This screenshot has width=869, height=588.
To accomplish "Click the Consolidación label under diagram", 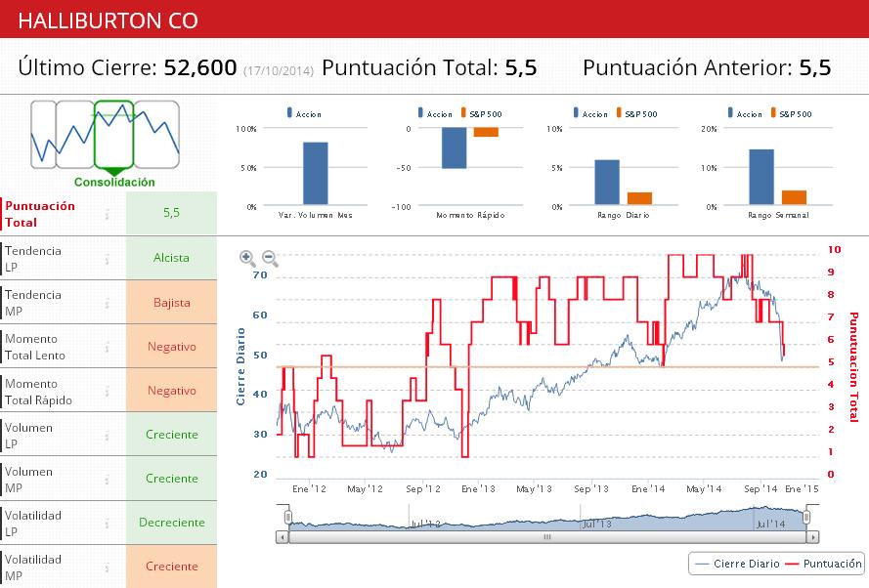I will (114, 182).
